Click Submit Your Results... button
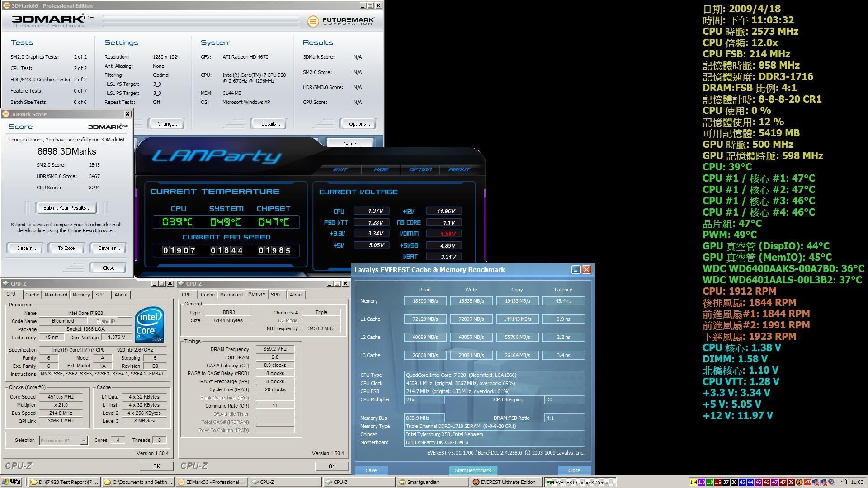This screenshot has height=488, width=868. [67, 208]
